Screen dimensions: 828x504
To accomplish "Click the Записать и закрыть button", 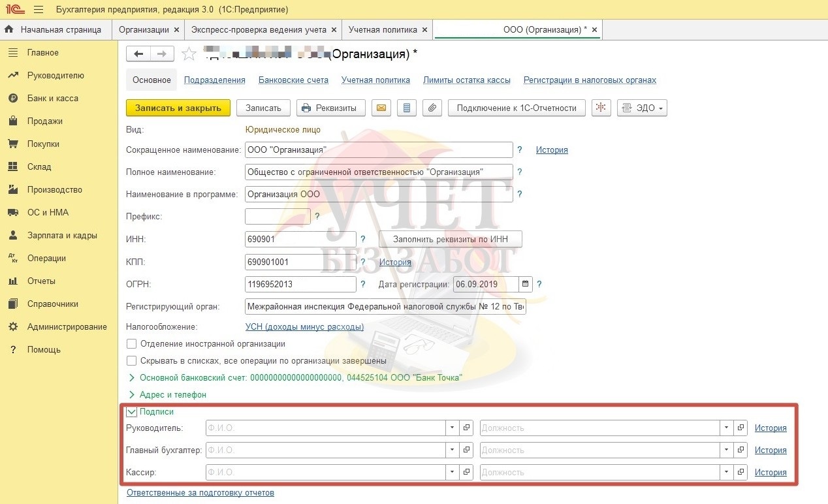I will [178, 108].
